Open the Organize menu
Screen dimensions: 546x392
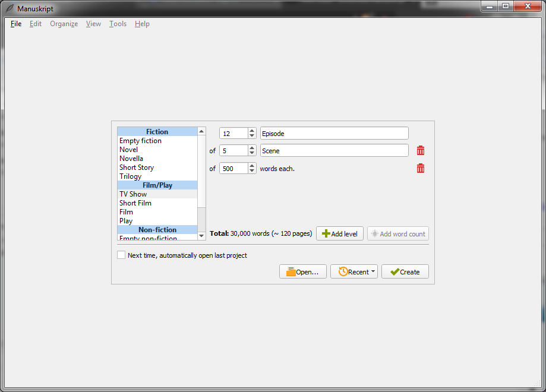pyautogui.click(x=63, y=24)
